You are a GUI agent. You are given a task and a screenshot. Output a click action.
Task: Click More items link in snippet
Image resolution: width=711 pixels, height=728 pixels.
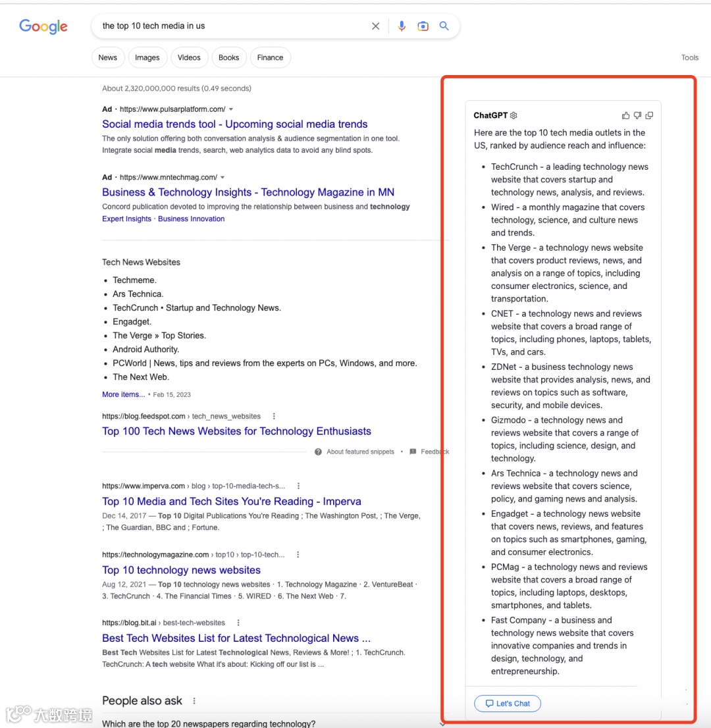click(x=124, y=394)
